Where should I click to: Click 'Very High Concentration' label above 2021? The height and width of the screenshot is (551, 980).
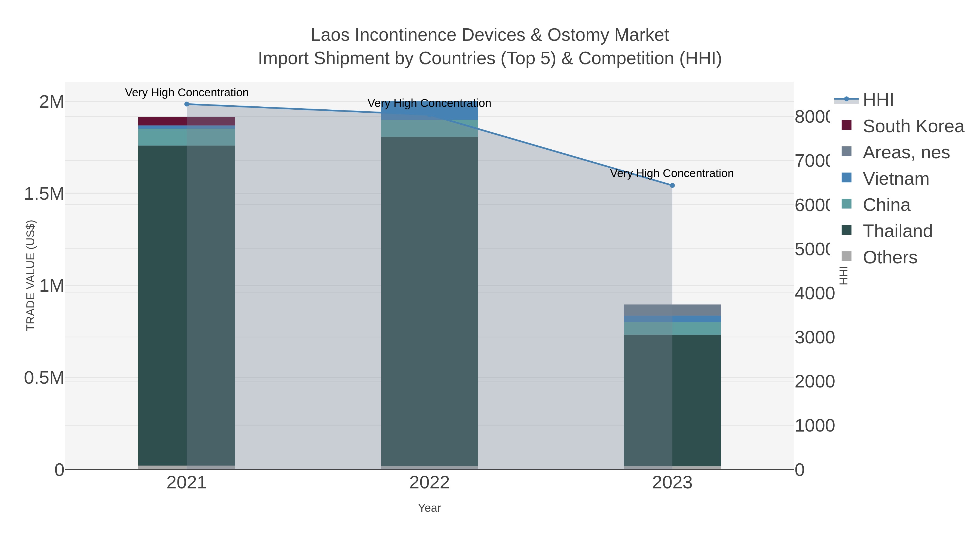pos(187,93)
